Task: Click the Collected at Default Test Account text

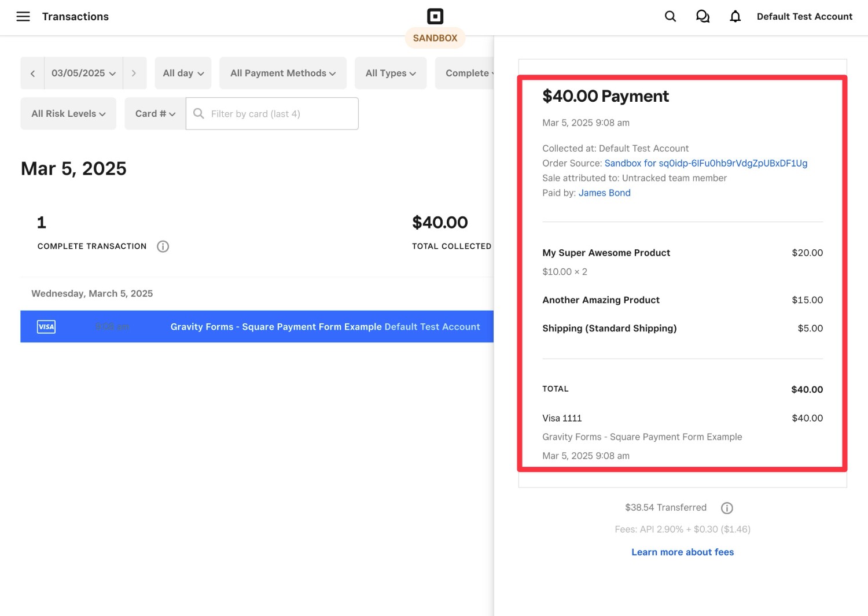Action: 616,148
